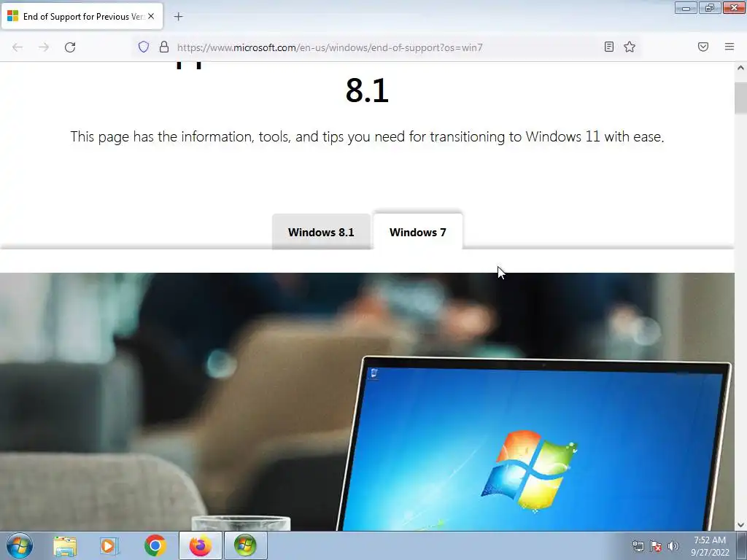Open Google Chrome from taskbar
This screenshot has height=560, width=747.
point(155,546)
